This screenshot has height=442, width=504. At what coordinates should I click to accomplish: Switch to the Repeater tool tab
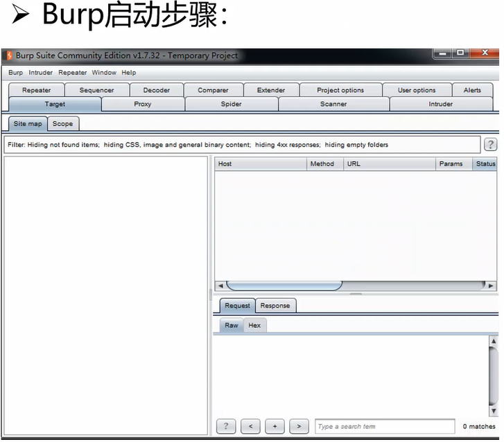pyautogui.click(x=36, y=90)
